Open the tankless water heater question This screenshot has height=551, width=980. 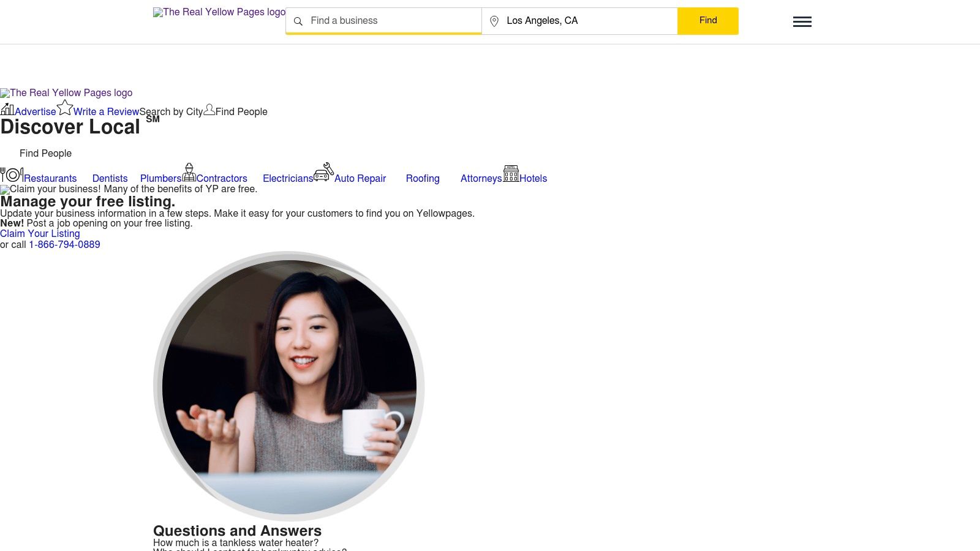pyautogui.click(x=236, y=542)
